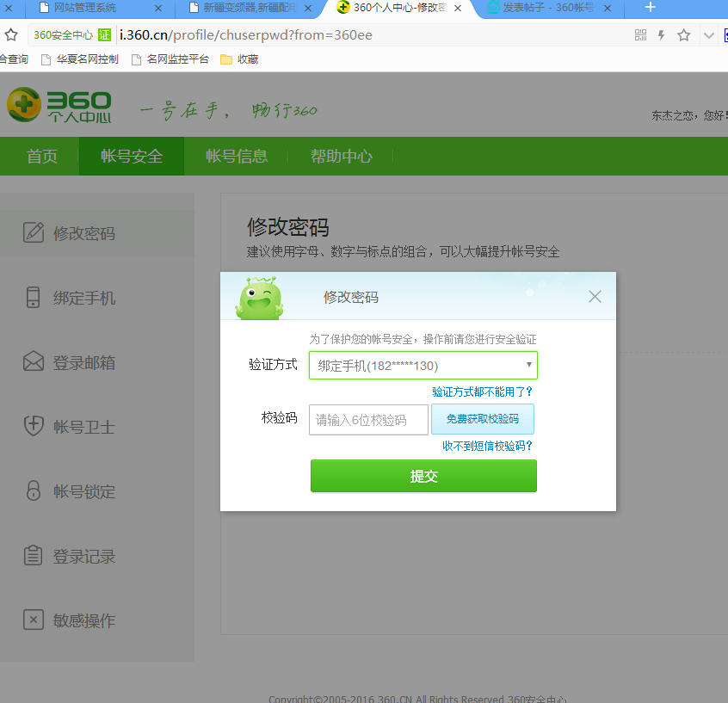
Task: Open the address bar dropdown chevron
Action: coord(709,35)
